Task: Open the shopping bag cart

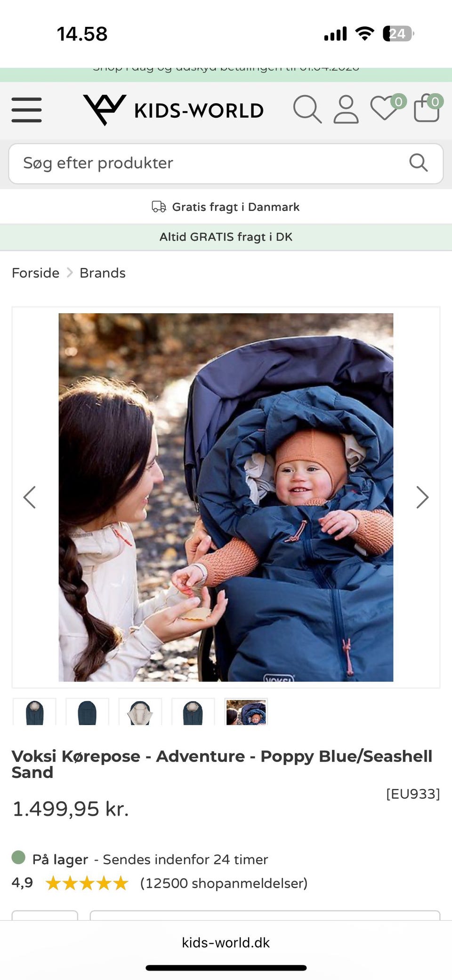Action: coord(428,107)
